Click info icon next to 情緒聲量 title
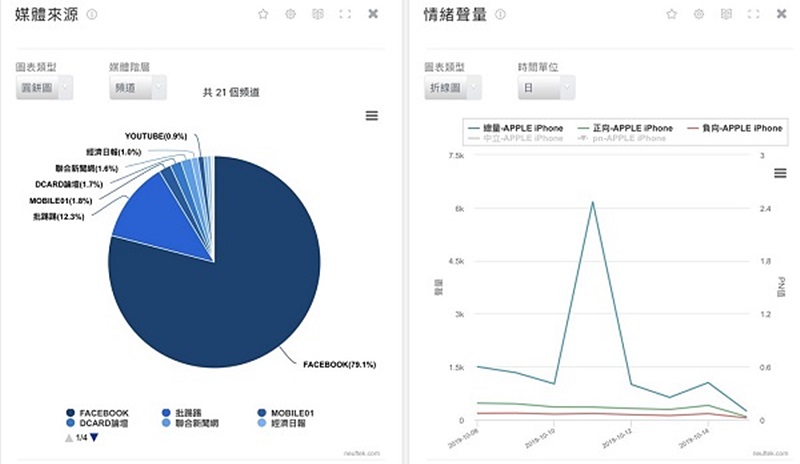Viewport: 800px width, 464px height. click(x=501, y=14)
